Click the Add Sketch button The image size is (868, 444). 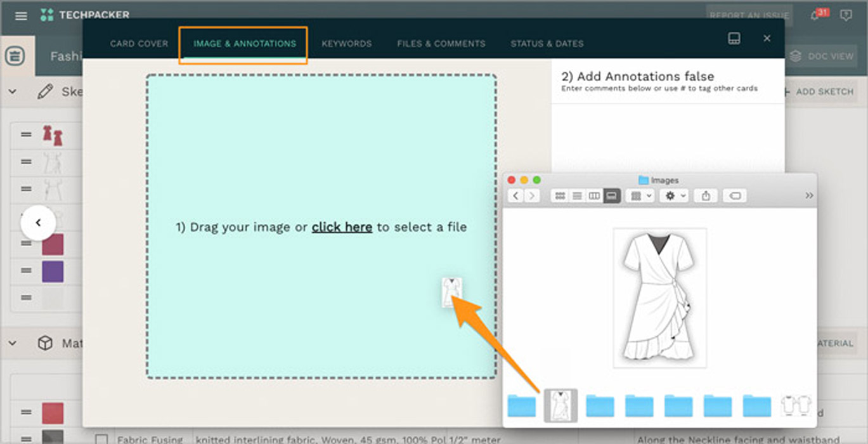tap(819, 91)
